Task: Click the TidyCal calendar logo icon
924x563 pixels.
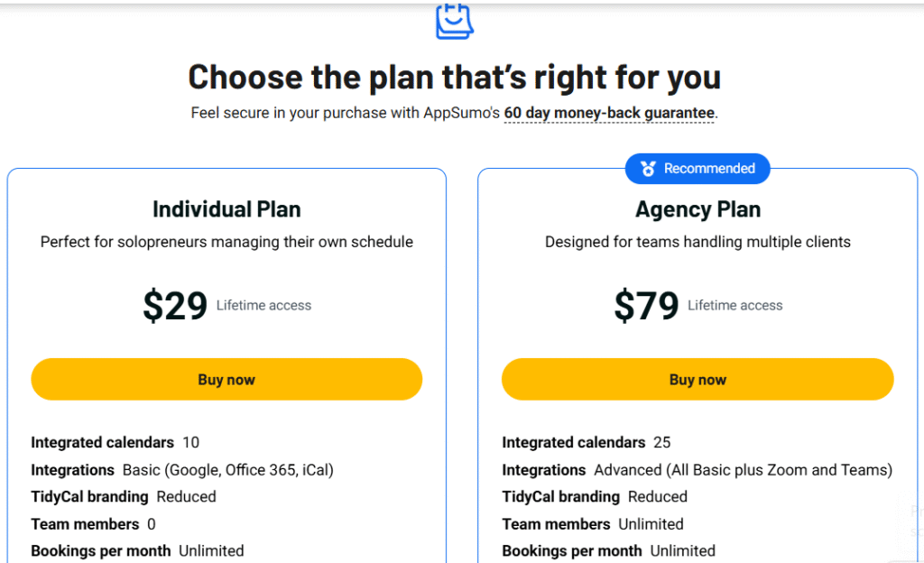Action: tap(454, 20)
